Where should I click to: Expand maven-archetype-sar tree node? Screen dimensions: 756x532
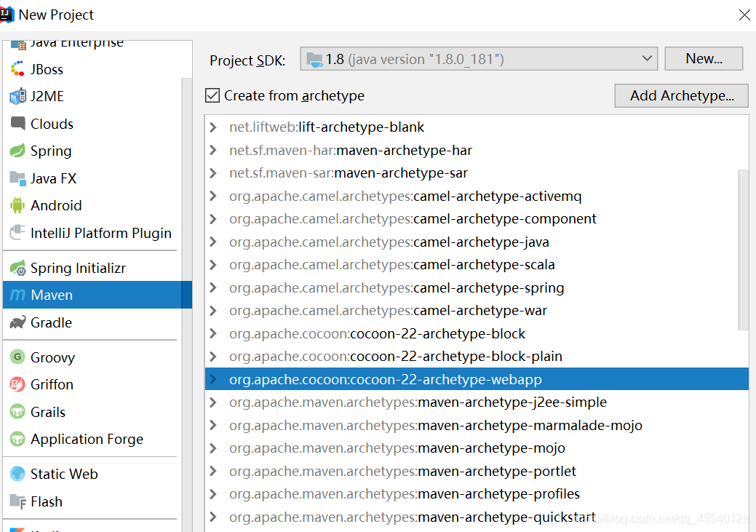[x=212, y=172]
